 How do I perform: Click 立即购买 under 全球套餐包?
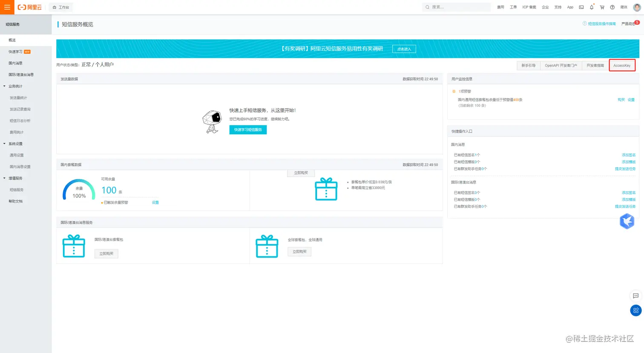click(x=299, y=252)
